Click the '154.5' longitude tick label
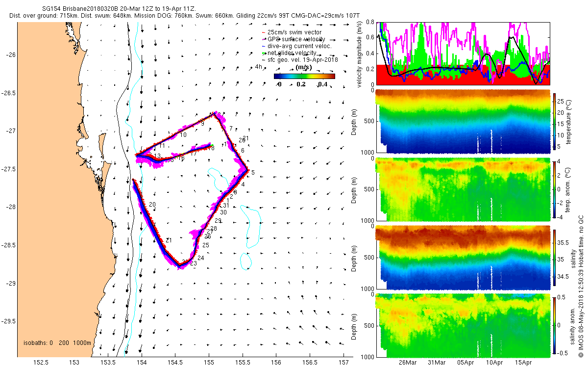Viewport: 588px width, 368px height. click(175, 363)
